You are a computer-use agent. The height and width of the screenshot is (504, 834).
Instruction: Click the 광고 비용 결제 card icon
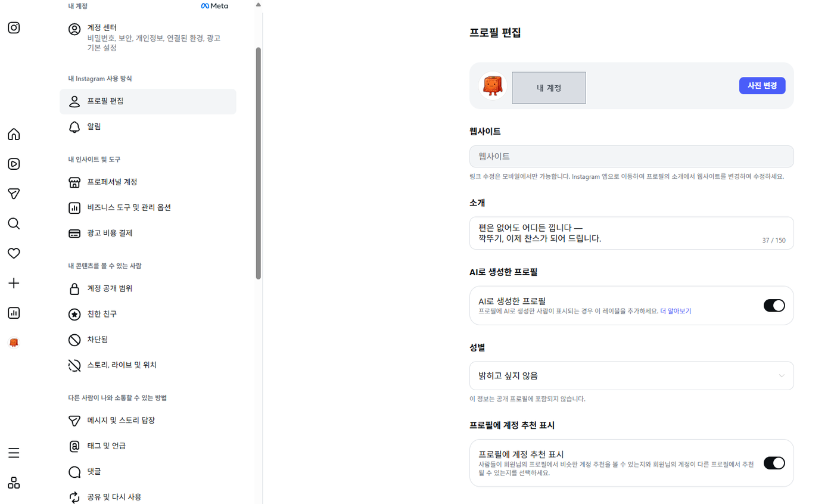pos(74,233)
